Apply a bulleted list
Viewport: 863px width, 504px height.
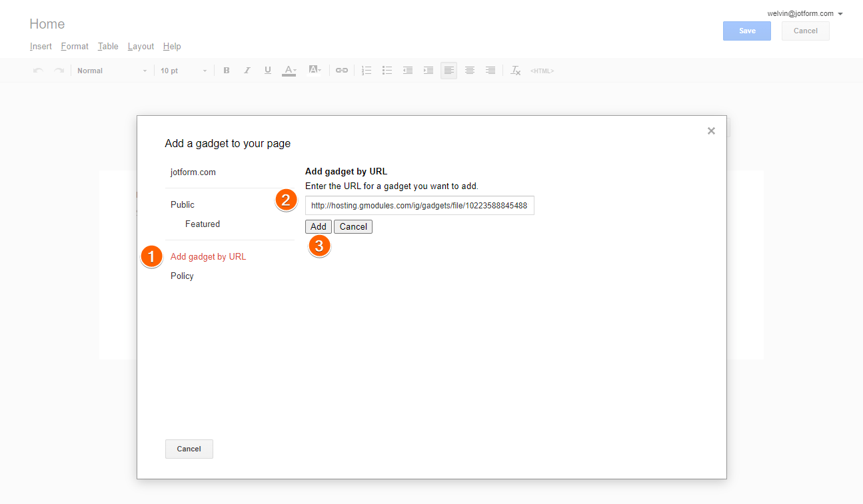point(387,71)
